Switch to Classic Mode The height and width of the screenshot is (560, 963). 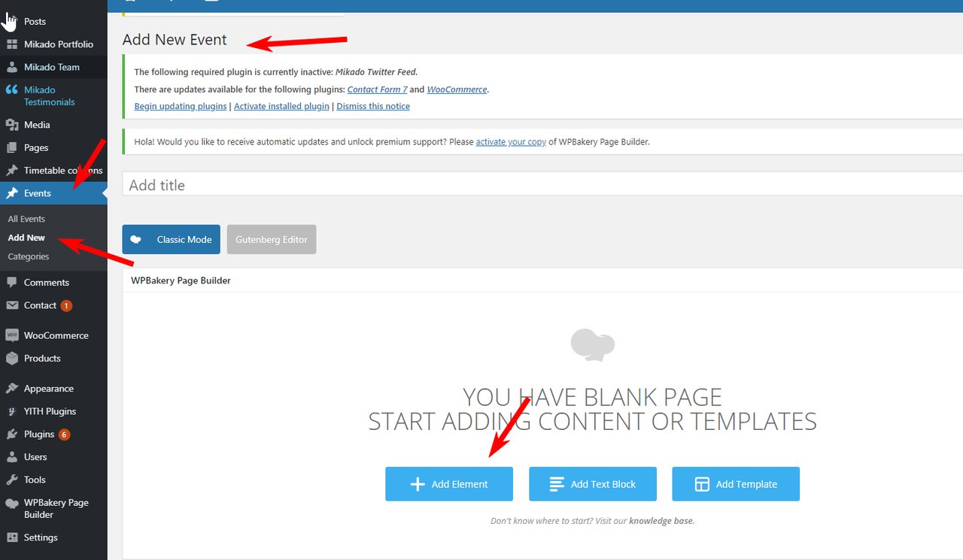pos(172,239)
